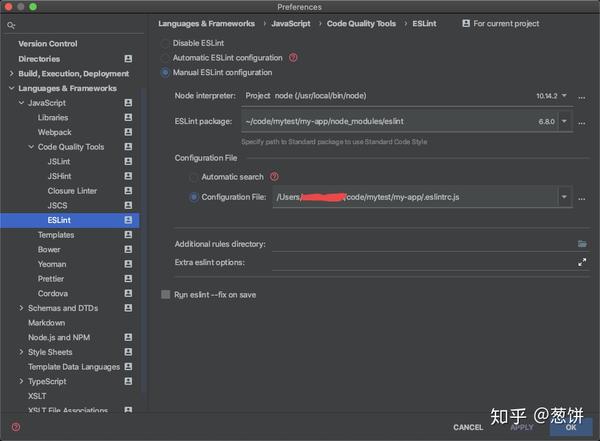The height and width of the screenshot is (441, 600).
Task: Click project-level icon next to Schemas and DTDs
Action: click(x=128, y=308)
